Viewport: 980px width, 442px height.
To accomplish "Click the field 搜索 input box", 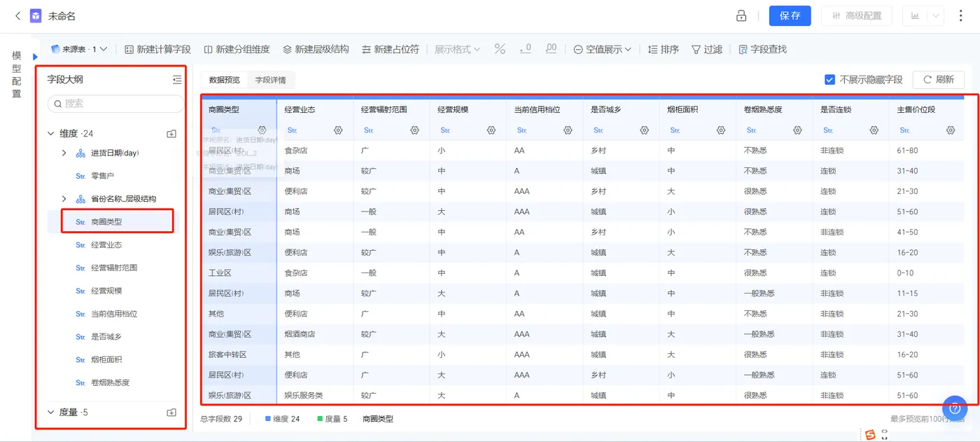I will click(x=115, y=104).
